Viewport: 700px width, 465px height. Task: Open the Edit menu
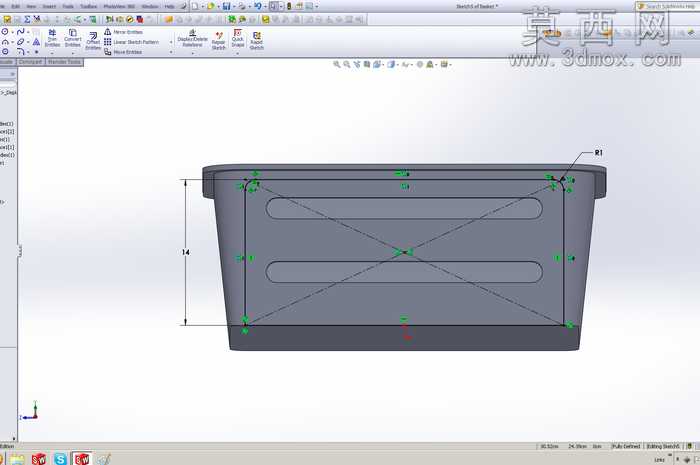[x=16, y=7]
